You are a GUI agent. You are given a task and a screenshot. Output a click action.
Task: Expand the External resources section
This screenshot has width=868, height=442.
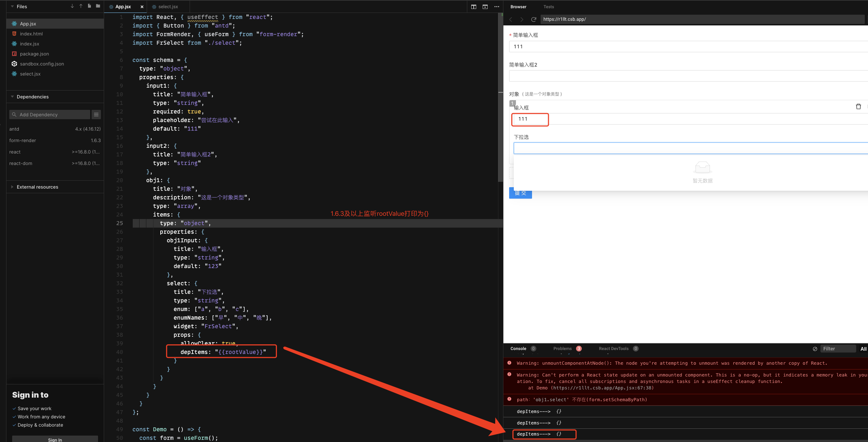12,186
